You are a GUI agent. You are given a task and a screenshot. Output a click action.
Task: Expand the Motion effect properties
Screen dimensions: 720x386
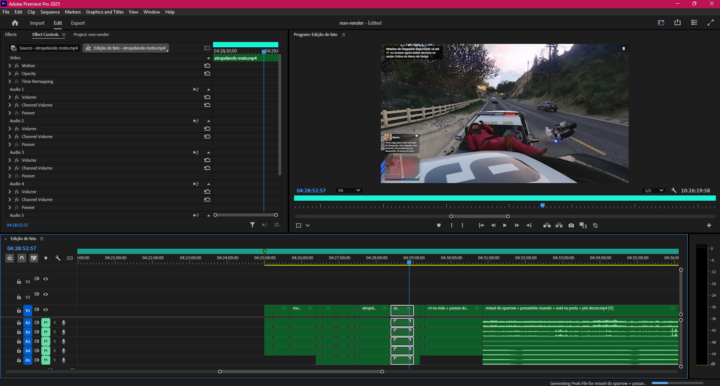coord(10,66)
